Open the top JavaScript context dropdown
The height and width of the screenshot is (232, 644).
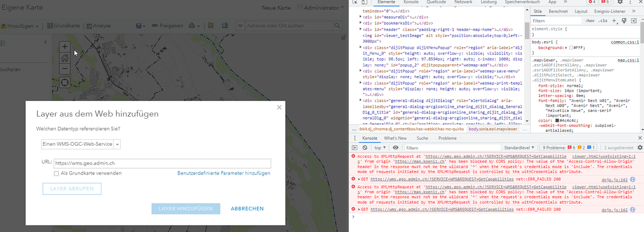click(x=380, y=147)
